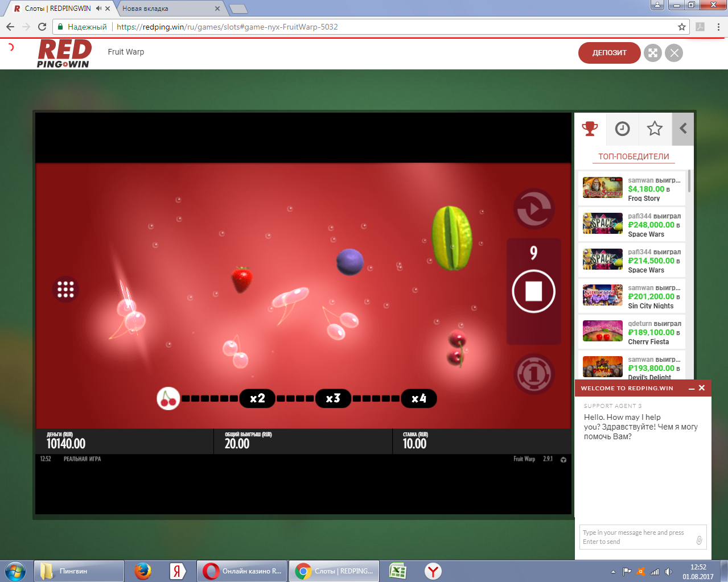Screen dimensions: 728x582
Task: Click the autoplay circular arrow icon
Action: pos(533,209)
